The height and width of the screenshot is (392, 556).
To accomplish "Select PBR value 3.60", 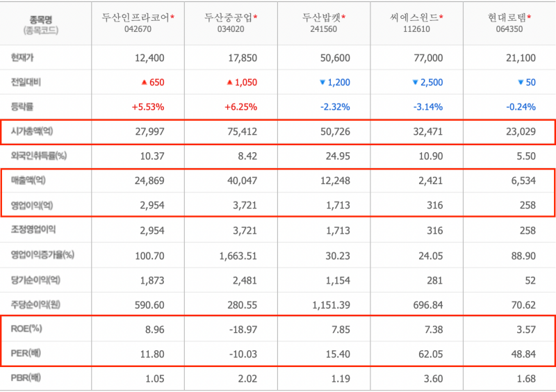I will (x=433, y=379).
